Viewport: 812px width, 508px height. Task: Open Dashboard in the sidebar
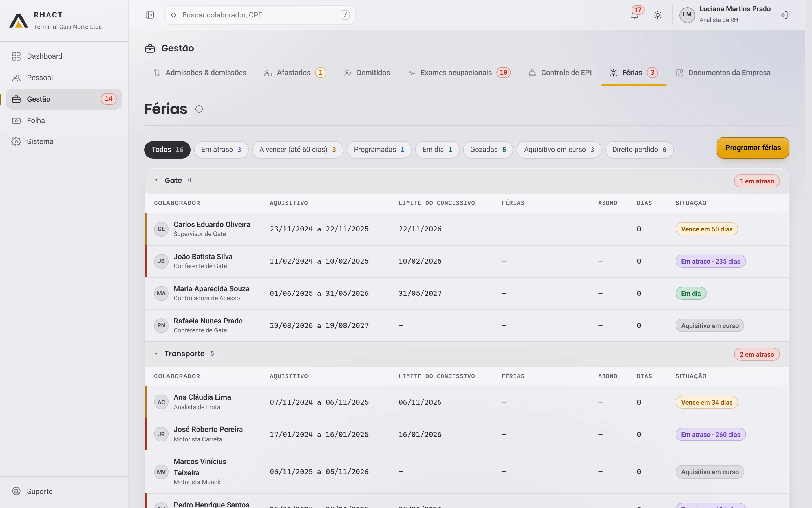tap(64, 56)
